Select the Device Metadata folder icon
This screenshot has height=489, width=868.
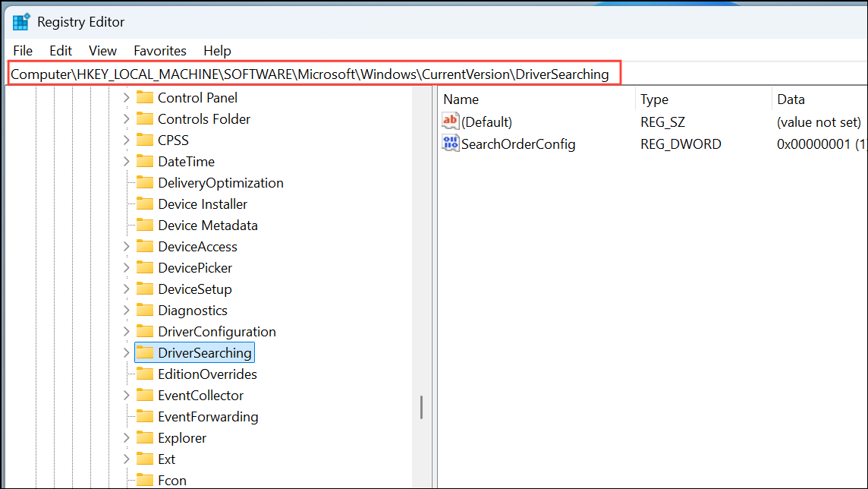[x=145, y=225]
